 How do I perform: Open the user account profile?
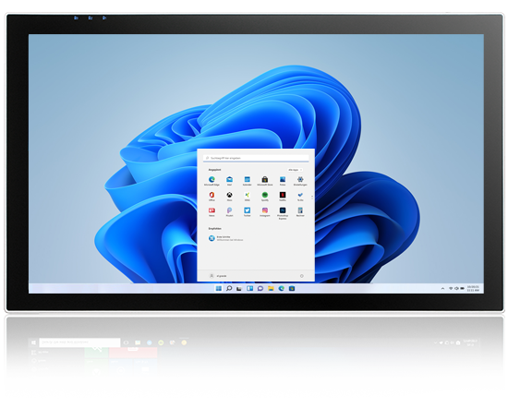pos(218,276)
